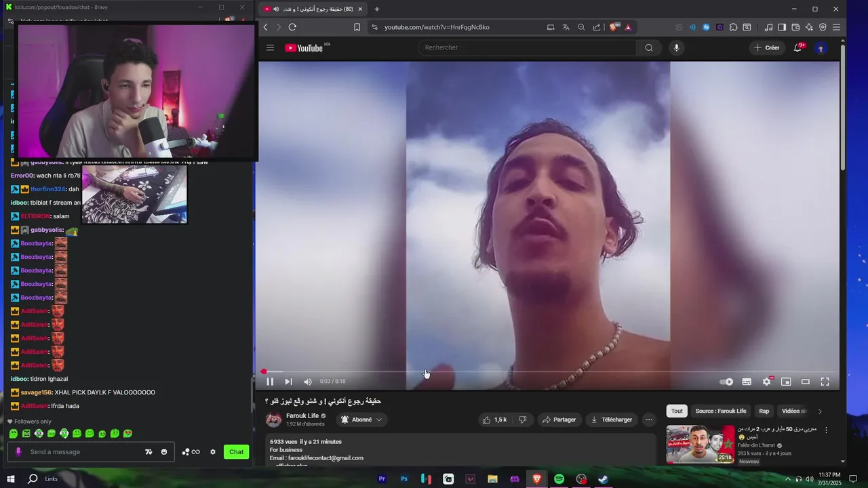Click purple microphone in chat input
868x488 pixels.
pyautogui.click(x=18, y=452)
